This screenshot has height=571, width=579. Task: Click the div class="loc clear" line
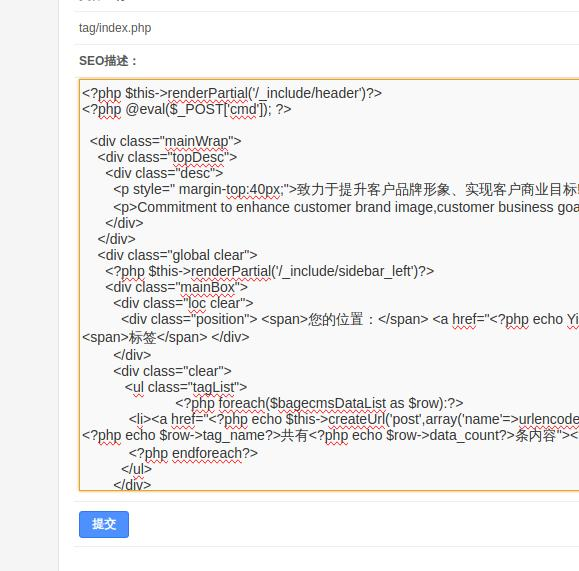[183, 303]
